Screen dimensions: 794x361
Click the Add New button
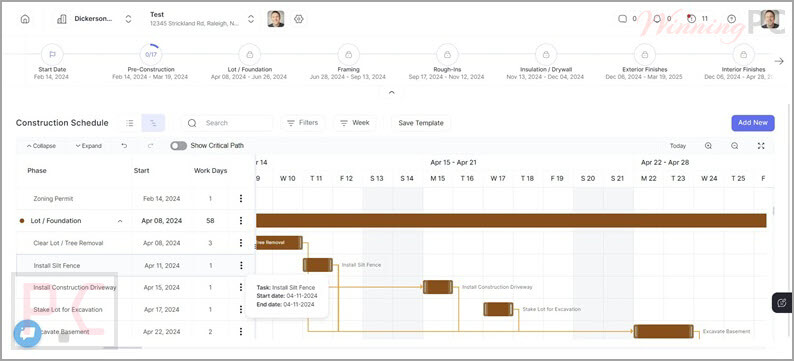(752, 123)
